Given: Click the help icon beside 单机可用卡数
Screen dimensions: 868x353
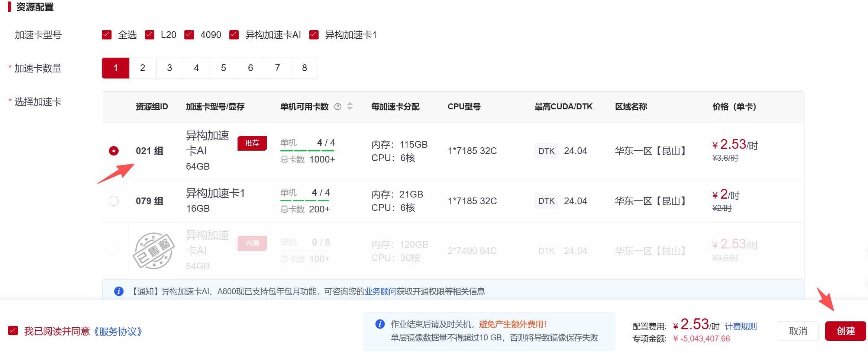Looking at the screenshot, I should 338,107.
